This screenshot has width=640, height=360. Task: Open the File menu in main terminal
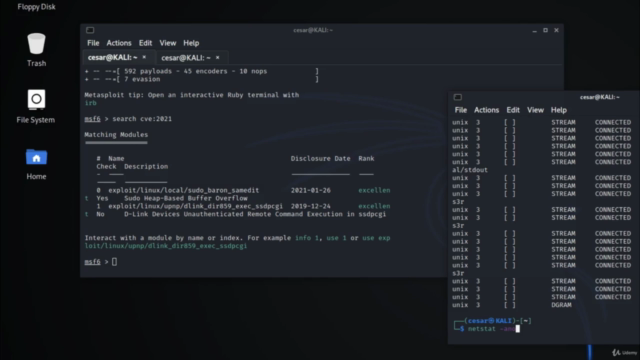point(93,43)
